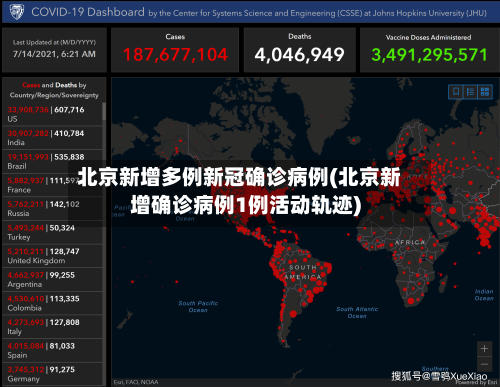Zoom in with the map plus button
The height and width of the screenshot is (387, 500).
pyautogui.click(x=484, y=349)
